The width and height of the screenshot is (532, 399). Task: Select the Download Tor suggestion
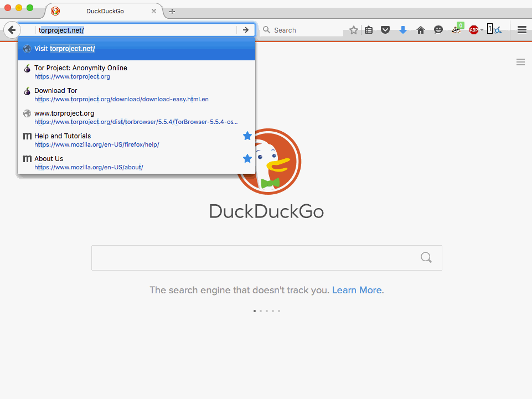pos(136,95)
